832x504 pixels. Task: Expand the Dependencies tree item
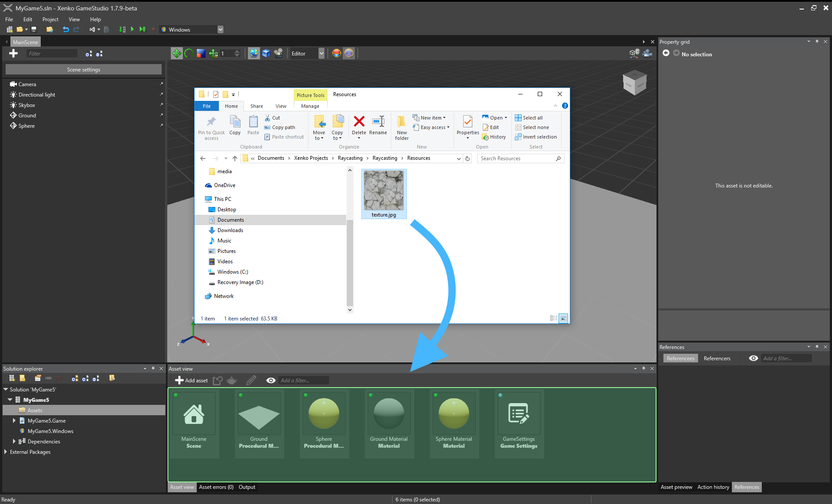13,440
